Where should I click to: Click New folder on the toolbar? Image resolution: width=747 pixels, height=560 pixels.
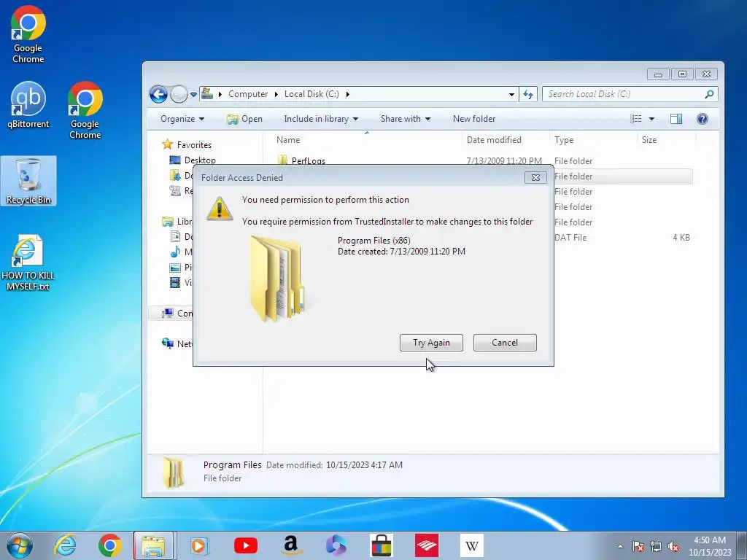(x=474, y=119)
